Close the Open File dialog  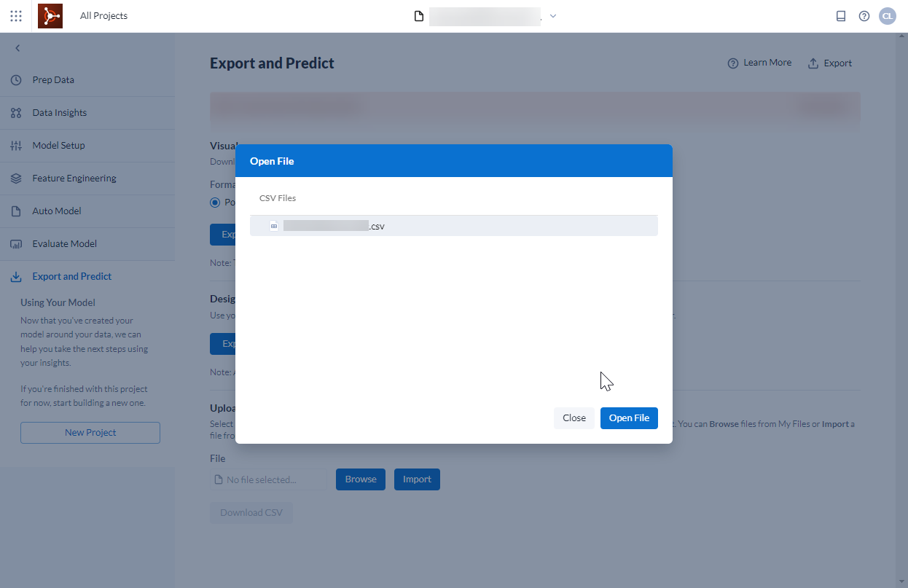pos(574,418)
